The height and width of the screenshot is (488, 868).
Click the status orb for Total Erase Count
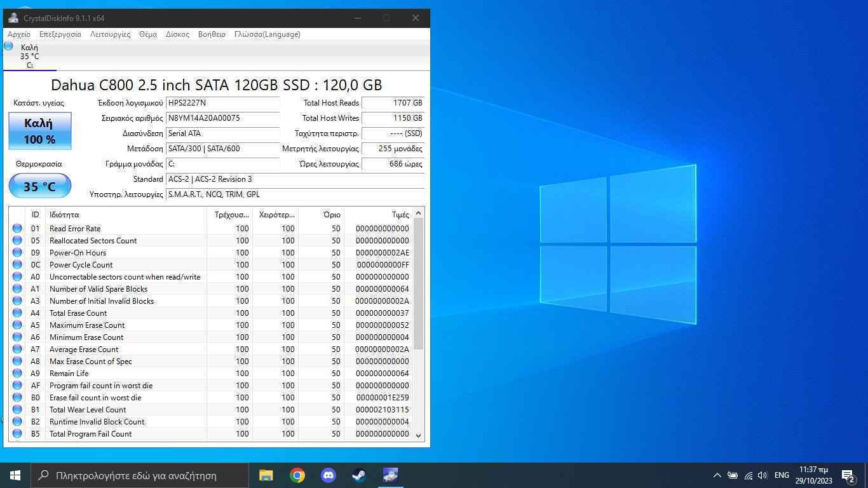click(x=17, y=313)
